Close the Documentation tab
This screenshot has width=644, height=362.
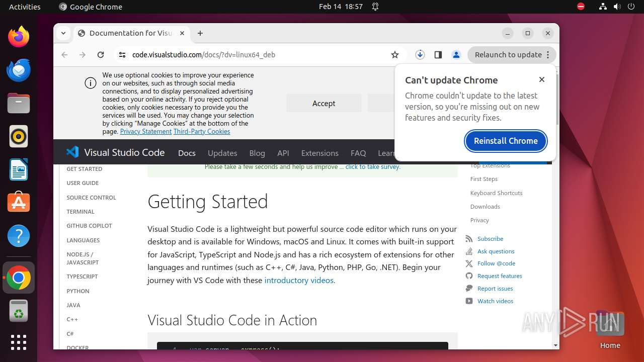(182, 33)
